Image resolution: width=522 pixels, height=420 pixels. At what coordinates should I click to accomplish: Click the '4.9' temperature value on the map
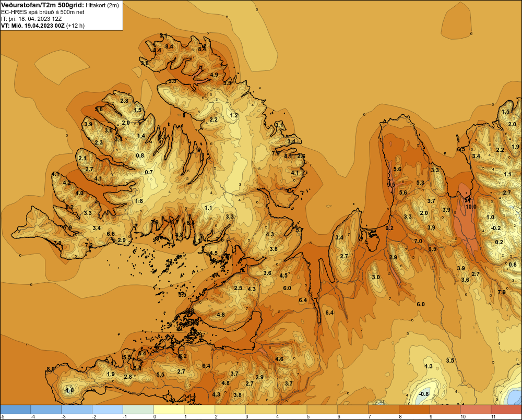click(x=214, y=75)
